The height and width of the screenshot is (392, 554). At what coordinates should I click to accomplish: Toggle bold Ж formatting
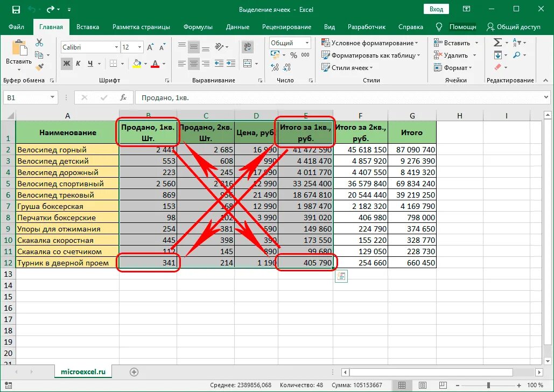coord(66,64)
